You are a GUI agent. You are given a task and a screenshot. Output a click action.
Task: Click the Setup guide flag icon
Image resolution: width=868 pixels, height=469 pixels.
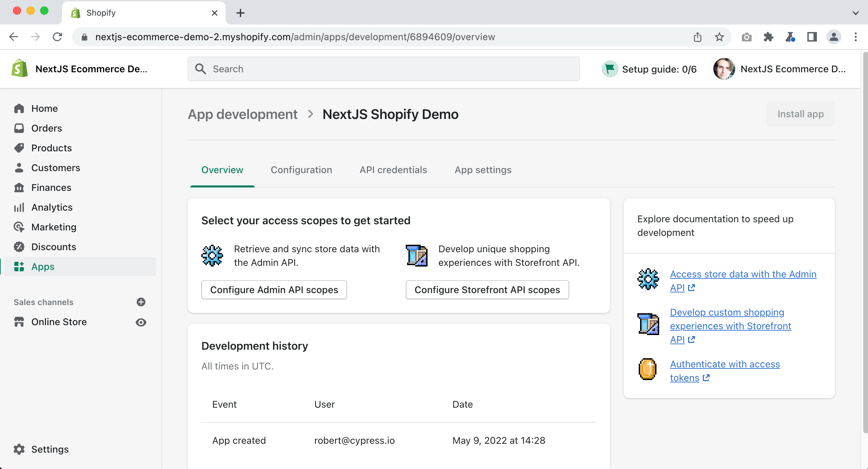[x=610, y=69]
